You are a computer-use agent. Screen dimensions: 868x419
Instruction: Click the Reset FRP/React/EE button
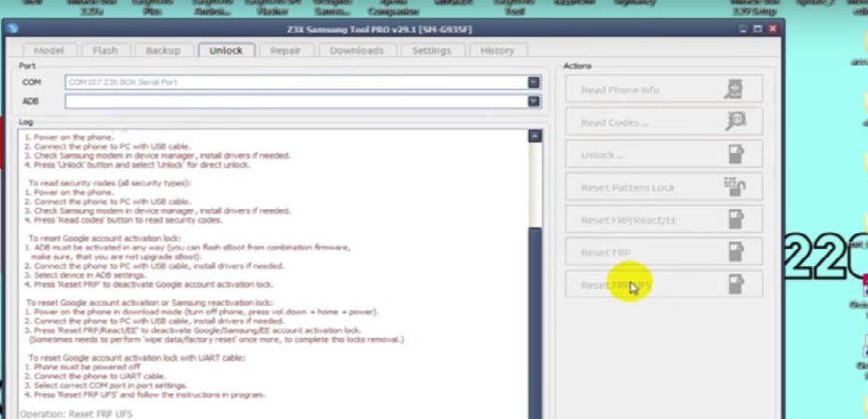tap(664, 219)
